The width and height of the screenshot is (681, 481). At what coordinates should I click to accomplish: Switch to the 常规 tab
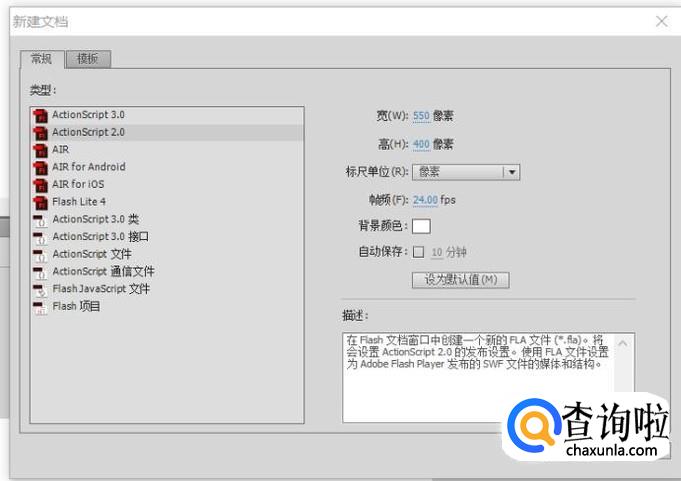[42, 59]
